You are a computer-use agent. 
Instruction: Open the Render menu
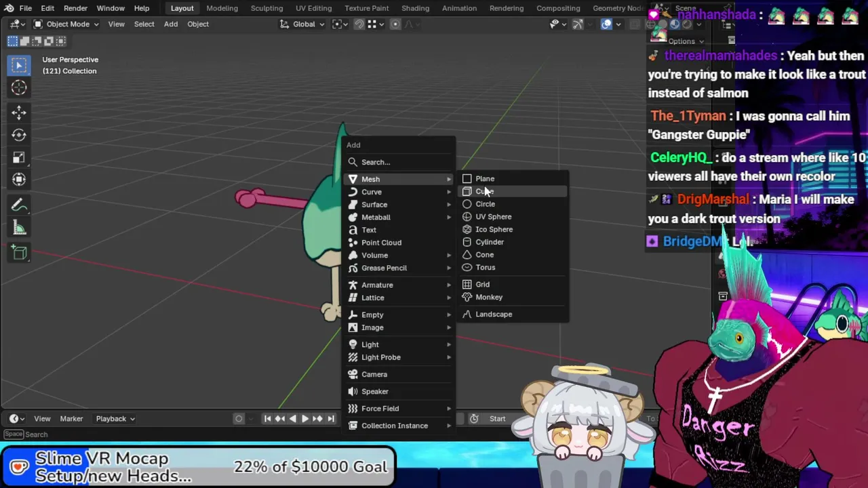click(x=75, y=8)
